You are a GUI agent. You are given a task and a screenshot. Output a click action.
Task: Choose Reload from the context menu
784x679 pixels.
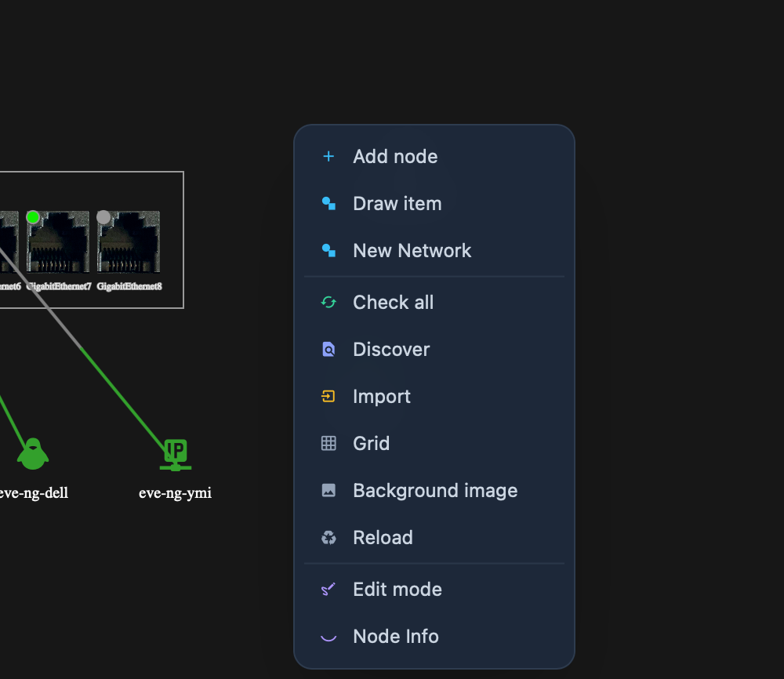434,538
